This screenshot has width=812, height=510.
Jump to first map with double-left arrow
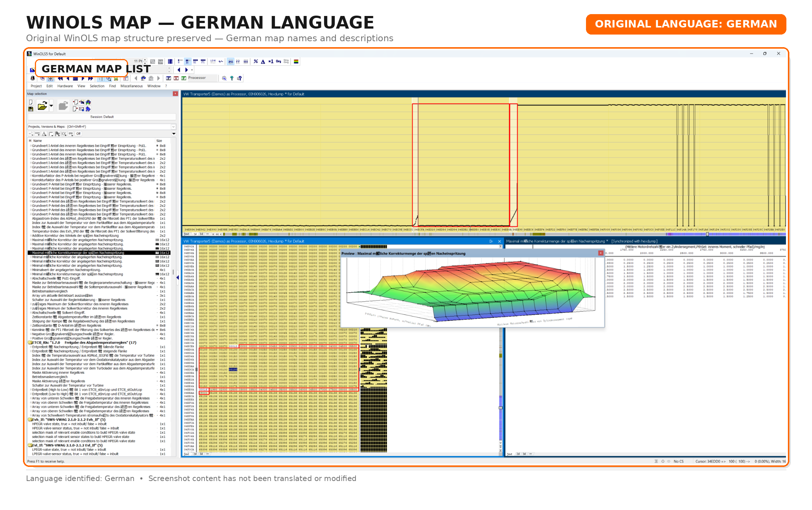(x=60, y=78)
